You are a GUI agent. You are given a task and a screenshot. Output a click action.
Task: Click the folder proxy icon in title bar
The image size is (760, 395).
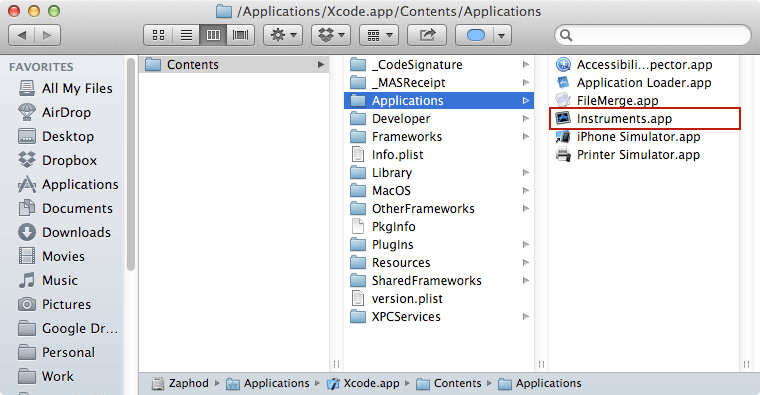[x=223, y=11]
